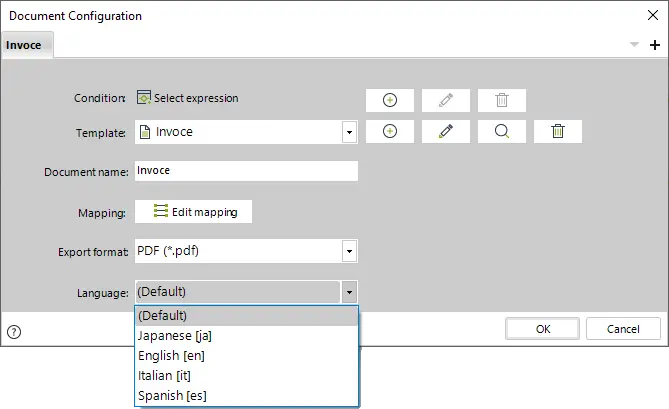
Task: Expand the Template dropdown arrow
Action: point(349,132)
